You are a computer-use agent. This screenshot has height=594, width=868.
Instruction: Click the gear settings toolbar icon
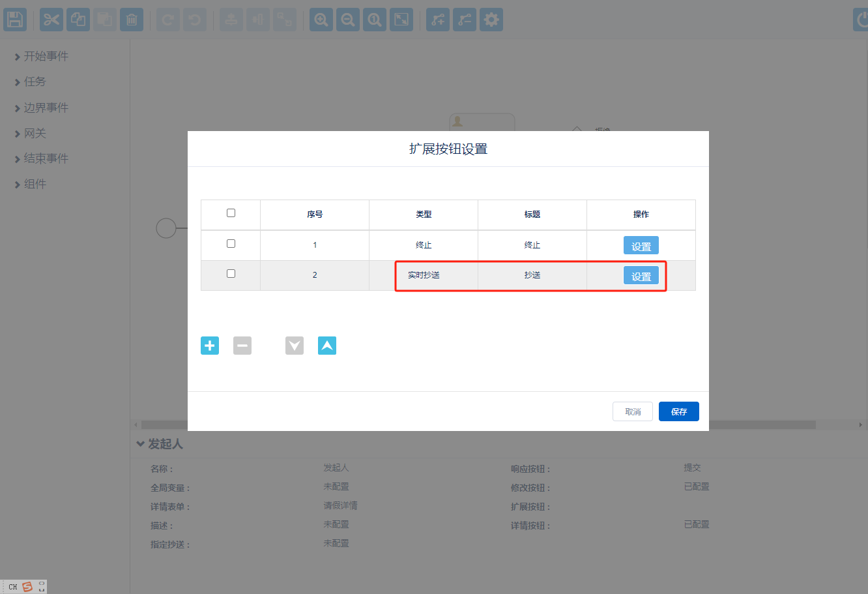[491, 20]
